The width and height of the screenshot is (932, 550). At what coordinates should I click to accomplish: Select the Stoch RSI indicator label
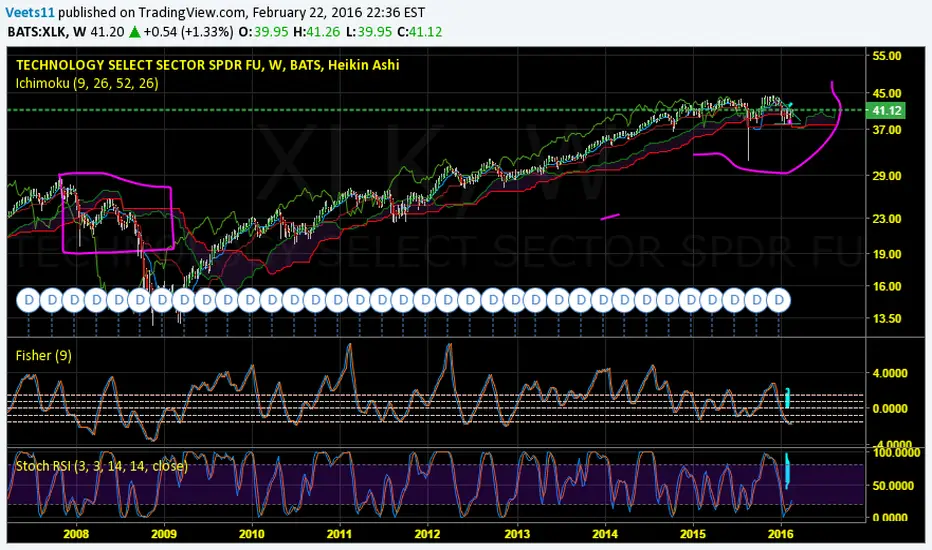(101, 466)
